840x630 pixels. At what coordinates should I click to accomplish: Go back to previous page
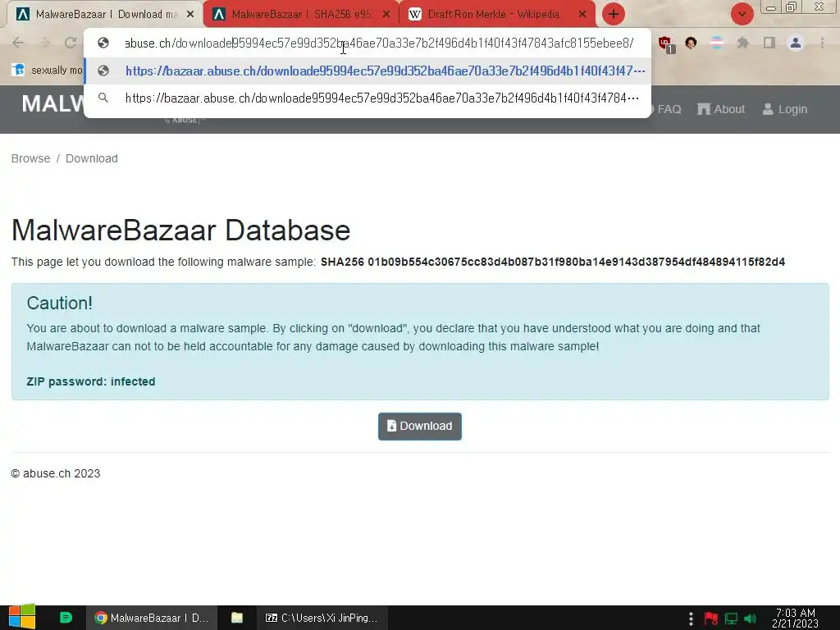(x=18, y=43)
